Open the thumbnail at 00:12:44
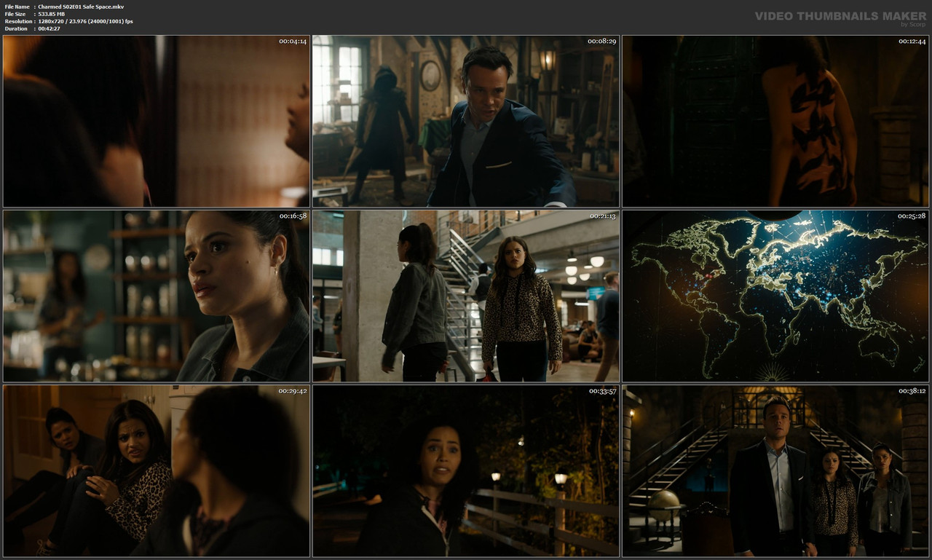 (x=775, y=122)
